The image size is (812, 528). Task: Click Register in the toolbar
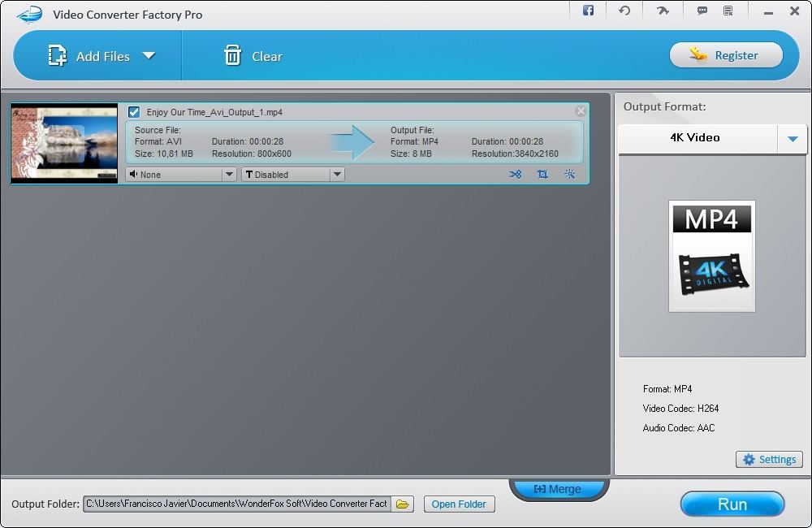coord(727,54)
